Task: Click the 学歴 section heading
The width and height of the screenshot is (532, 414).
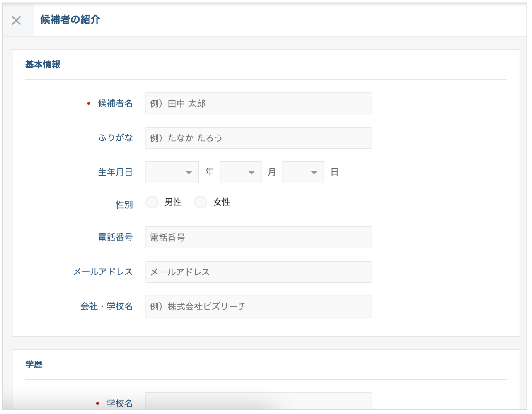Action: (34, 364)
